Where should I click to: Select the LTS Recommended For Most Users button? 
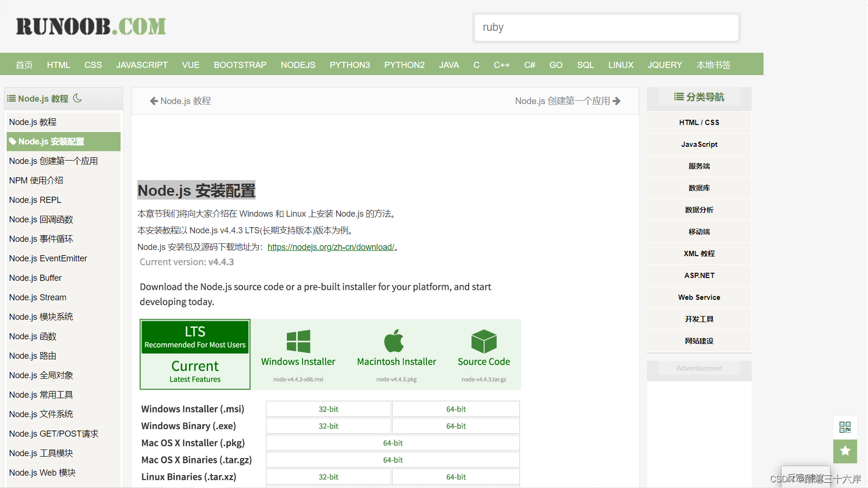(x=195, y=337)
